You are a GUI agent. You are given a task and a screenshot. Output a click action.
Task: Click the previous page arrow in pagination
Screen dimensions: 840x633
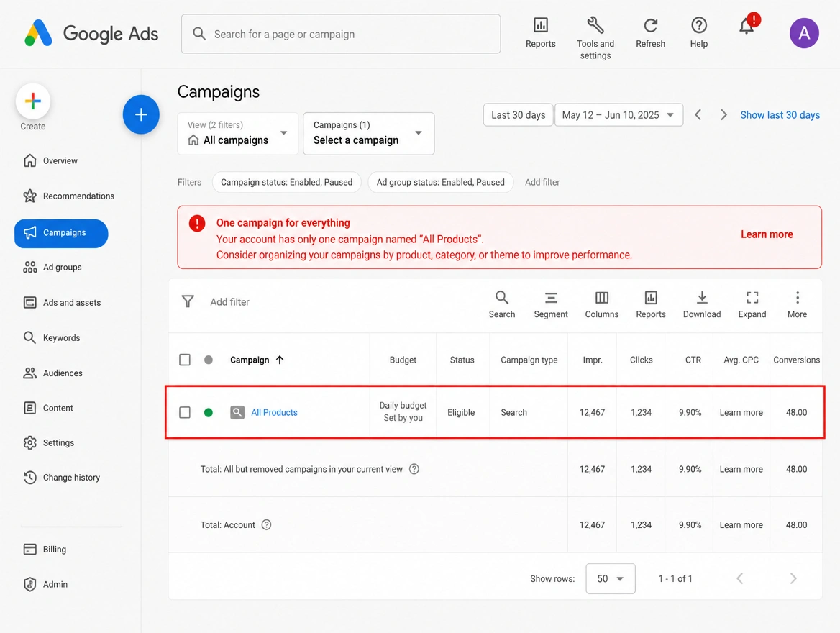coord(740,578)
